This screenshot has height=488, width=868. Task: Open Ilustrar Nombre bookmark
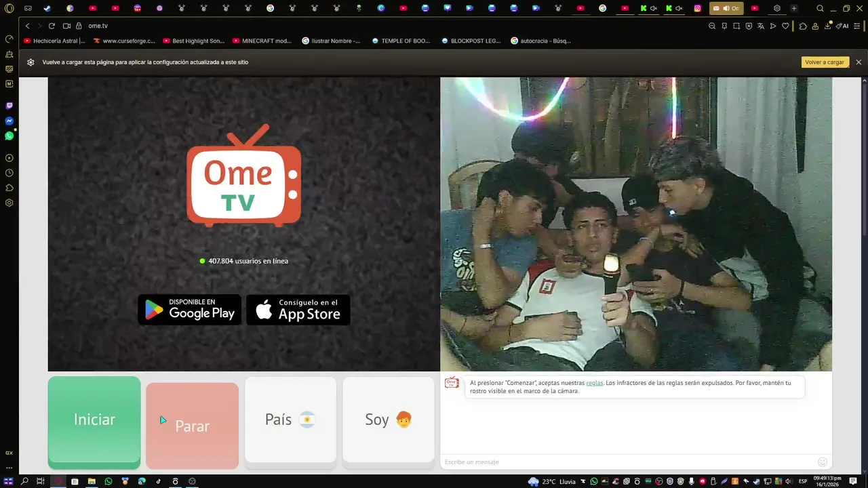pos(332,41)
